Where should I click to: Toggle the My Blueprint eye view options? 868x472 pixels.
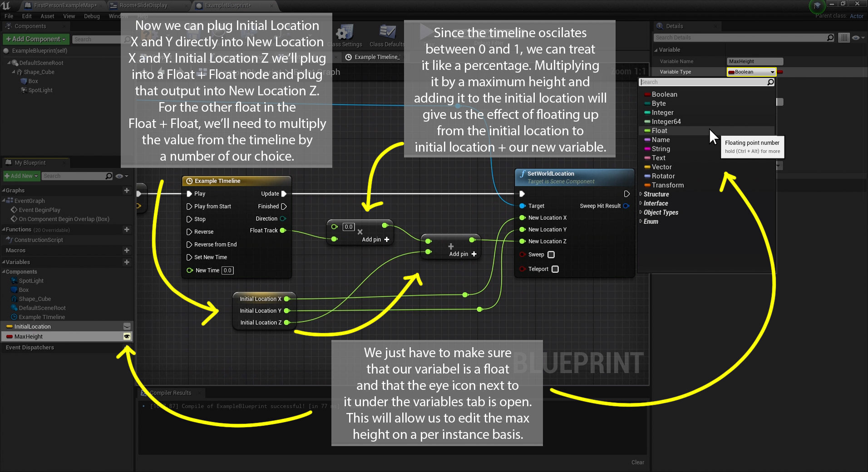click(122, 176)
